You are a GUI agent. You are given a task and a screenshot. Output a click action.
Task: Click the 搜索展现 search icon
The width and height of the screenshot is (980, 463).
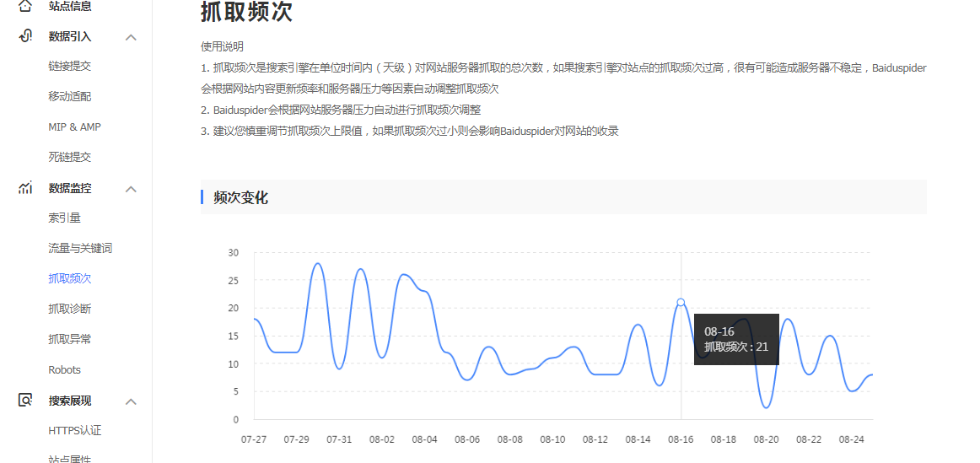[x=25, y=400]
